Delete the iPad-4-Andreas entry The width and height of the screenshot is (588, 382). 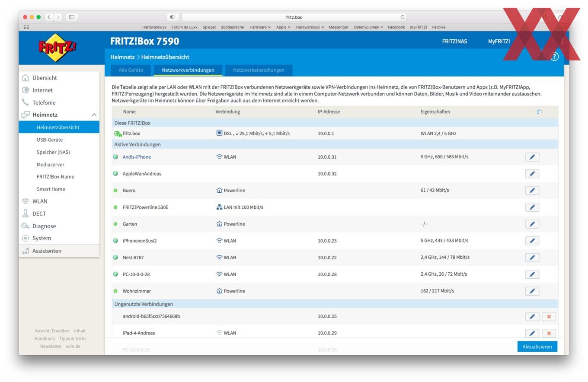(549, 333)
